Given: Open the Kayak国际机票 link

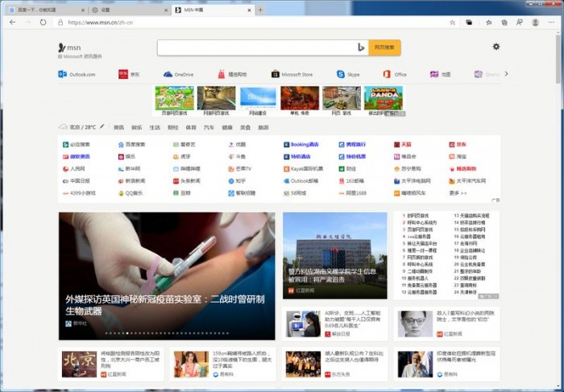Looking at the screenshot, I should 303,169.
